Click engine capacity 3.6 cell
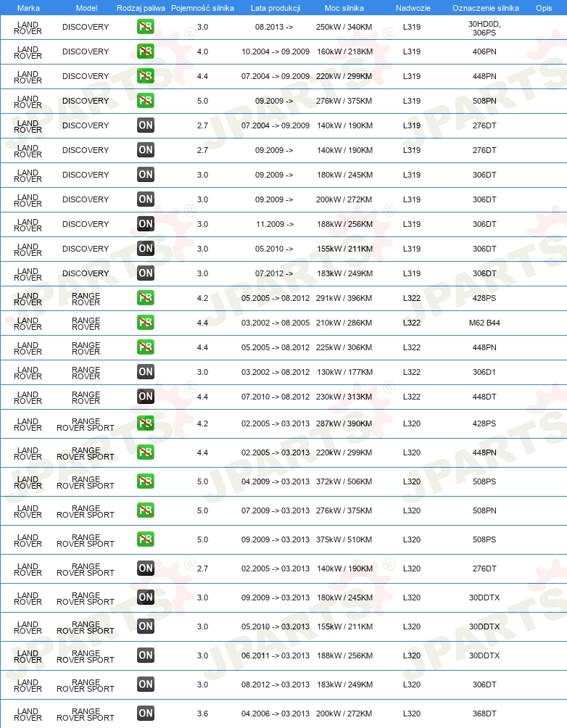Image resolution: width=567 pixels, height=728 pixels. pyautogui.click(x=202, y=713)
